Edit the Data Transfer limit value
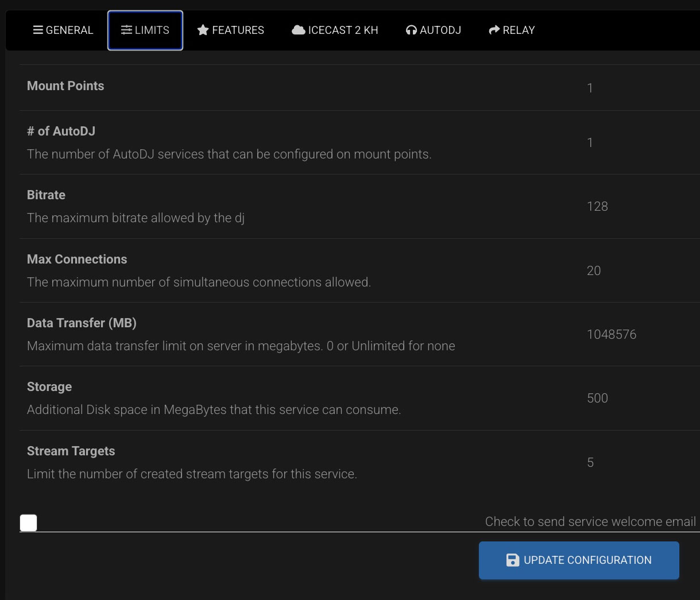Viewport: 700px width, 600px height. pyautogui.click(x=612, y=334)
